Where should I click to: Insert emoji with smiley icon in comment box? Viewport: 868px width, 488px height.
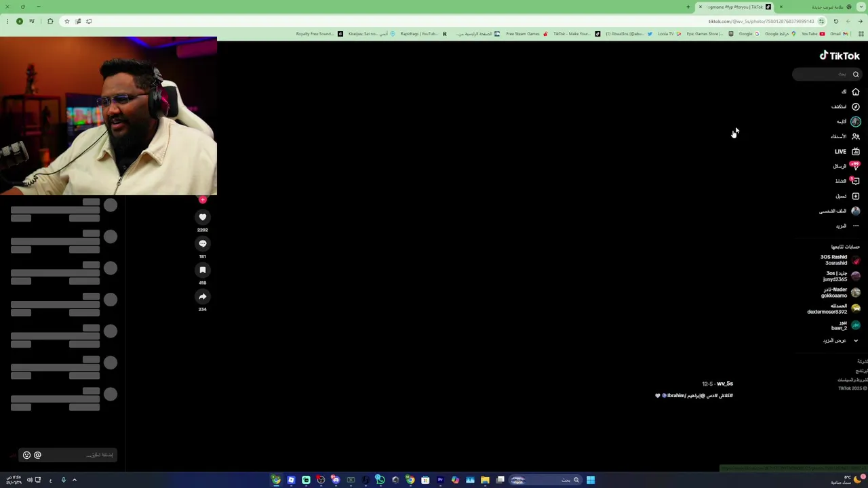tap(26, 455)
